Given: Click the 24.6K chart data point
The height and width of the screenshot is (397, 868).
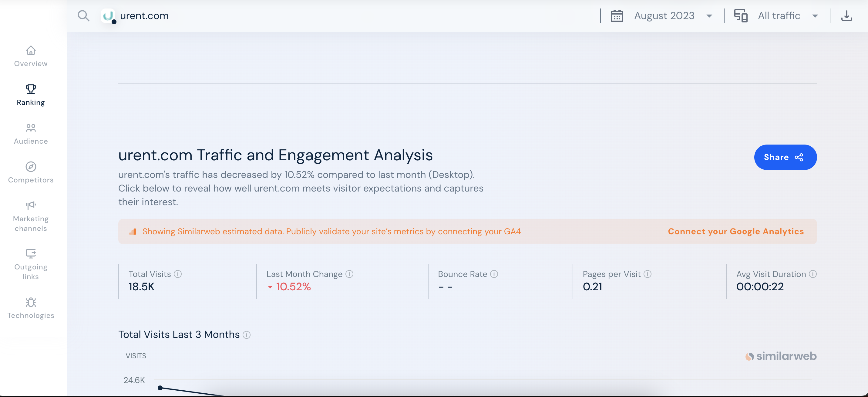Looking at the screenshot, I should click(160, 388).
